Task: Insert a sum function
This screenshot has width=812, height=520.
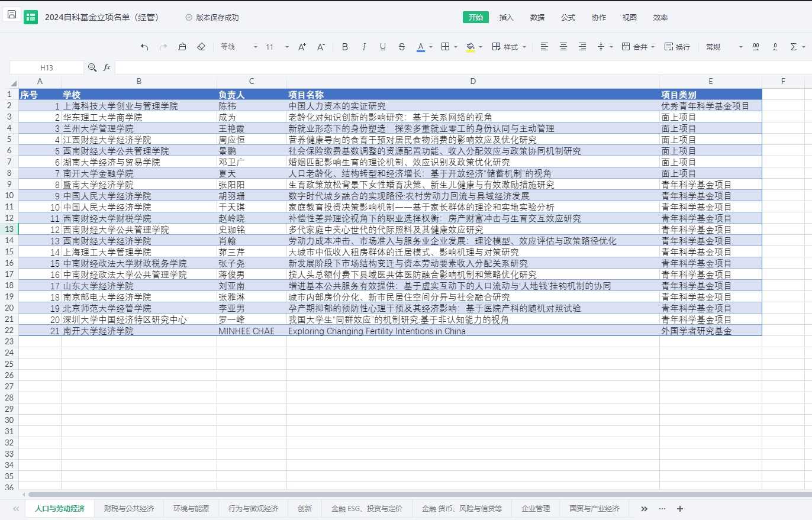Action: 794,47
